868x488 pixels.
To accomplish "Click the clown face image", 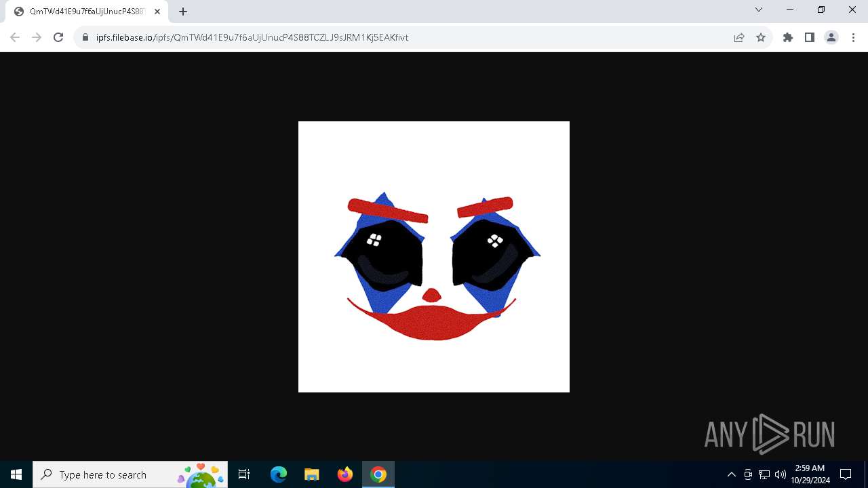I will coord(434,257).
